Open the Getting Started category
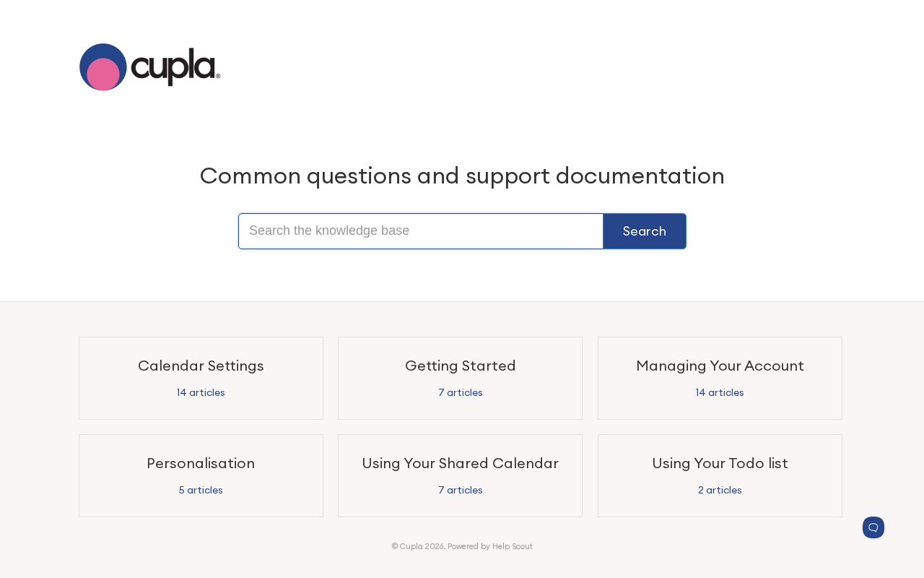The width and height of the screenshot is (924, 578). (460, 366)
